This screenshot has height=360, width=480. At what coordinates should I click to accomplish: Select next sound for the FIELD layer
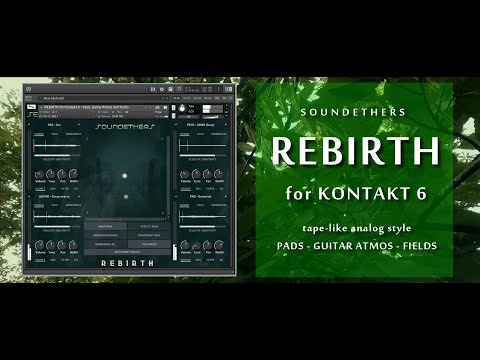[226, 125]
